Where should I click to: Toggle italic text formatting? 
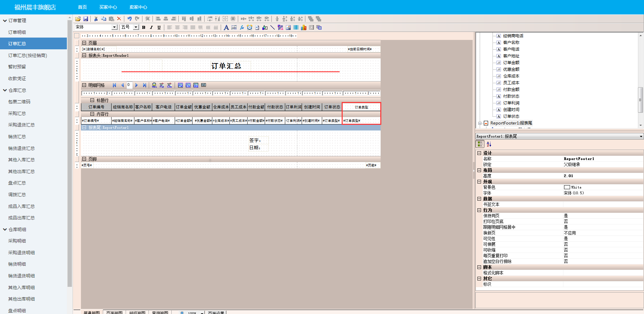click(151, 28)
